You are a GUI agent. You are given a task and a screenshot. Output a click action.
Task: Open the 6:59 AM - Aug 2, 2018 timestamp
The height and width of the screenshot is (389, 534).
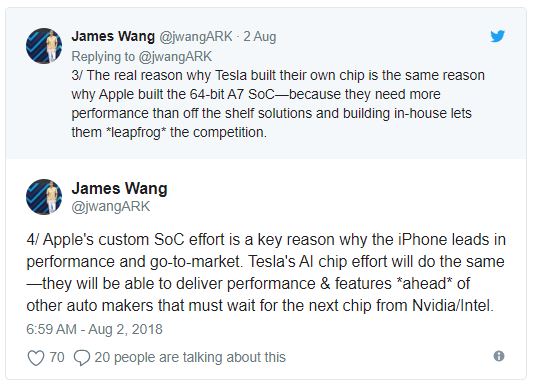[x=94, y=329]
